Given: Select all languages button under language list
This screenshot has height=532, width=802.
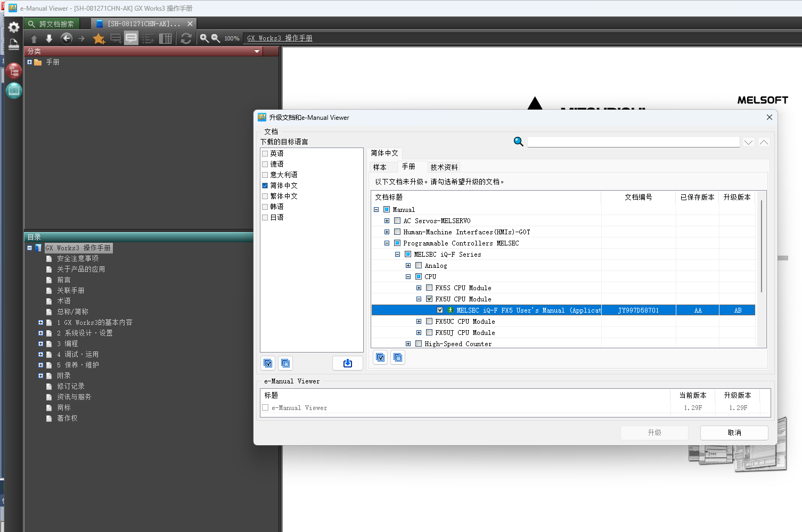Looking at the screenshot, I should [x=268, y=363].
